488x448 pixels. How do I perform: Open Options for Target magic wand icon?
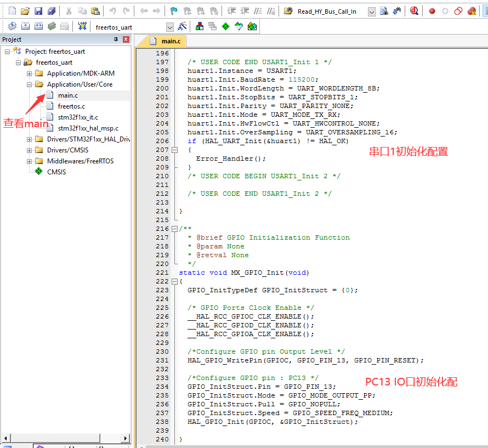(x=182, y=26)
